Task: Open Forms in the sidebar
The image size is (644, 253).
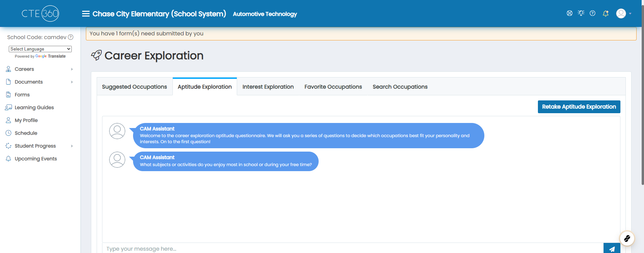Action: [22, 95]
